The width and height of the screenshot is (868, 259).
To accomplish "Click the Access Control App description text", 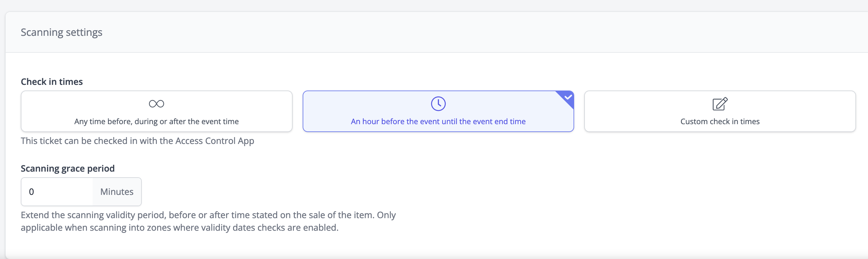I will [138, 141].
